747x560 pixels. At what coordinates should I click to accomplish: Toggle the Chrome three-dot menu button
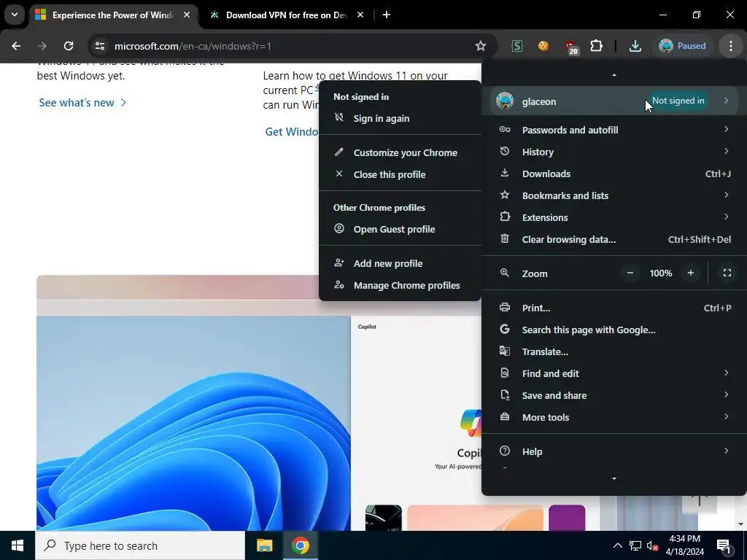(x=731, y=46)
